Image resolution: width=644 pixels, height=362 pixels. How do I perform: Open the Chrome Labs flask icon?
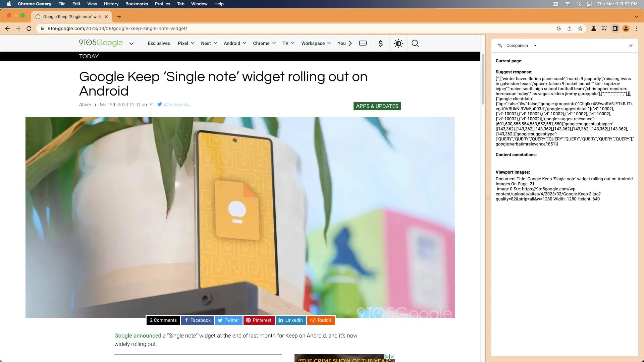click(593, 28)
